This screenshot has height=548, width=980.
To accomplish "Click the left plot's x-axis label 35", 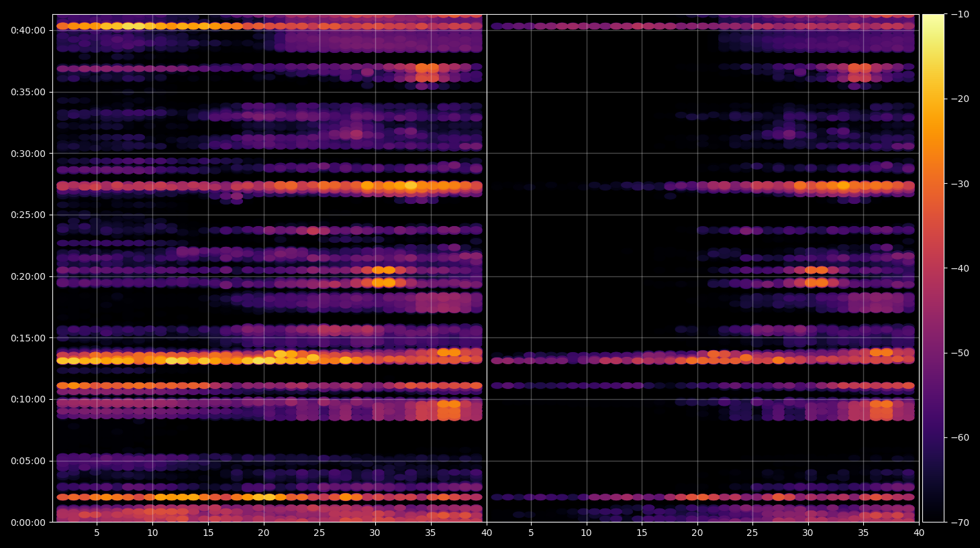I will 431,533.
